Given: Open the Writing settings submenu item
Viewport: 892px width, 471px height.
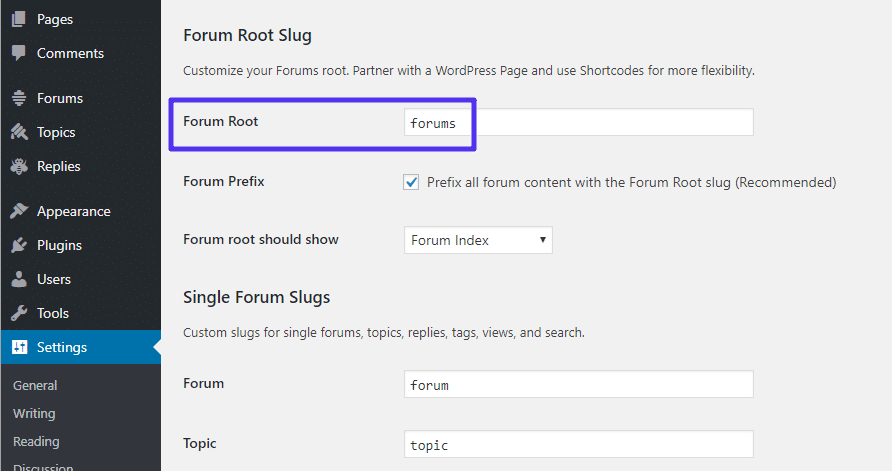Looking at the screenshot, I should pyautogui.click(x=34, y=413).
